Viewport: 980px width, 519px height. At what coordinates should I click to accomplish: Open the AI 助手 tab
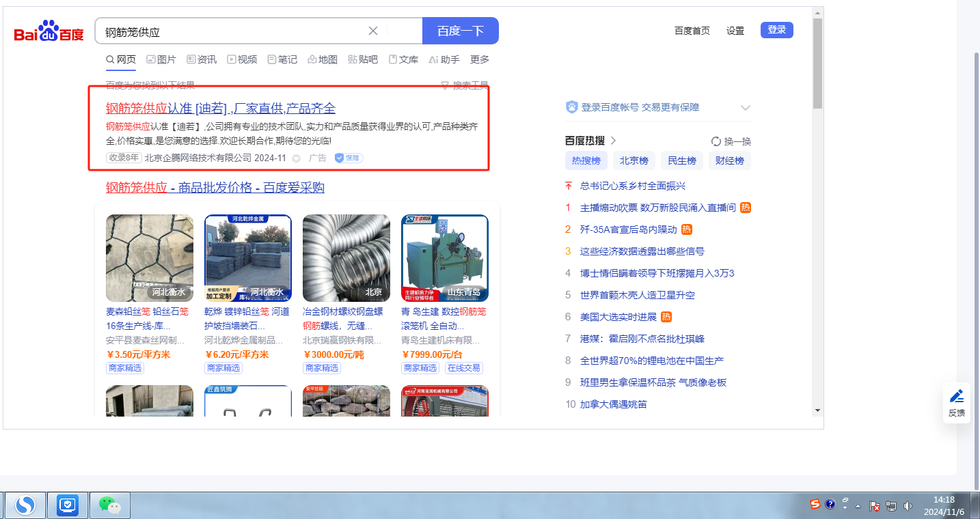tap(444, 59)
